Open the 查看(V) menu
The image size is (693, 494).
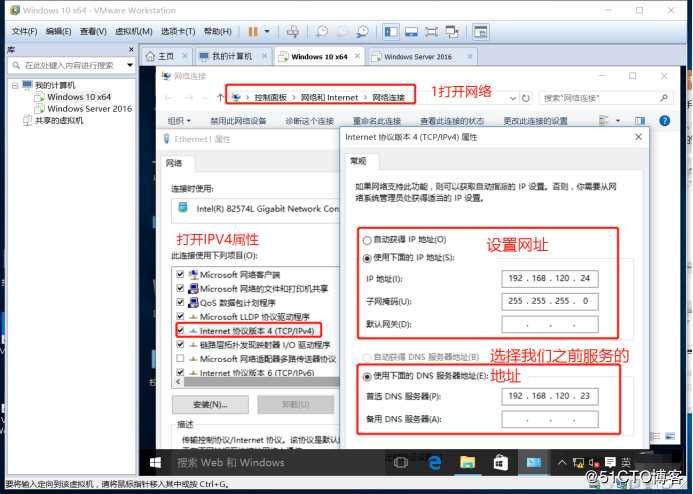pyautogui.click(x=93, y=31)
